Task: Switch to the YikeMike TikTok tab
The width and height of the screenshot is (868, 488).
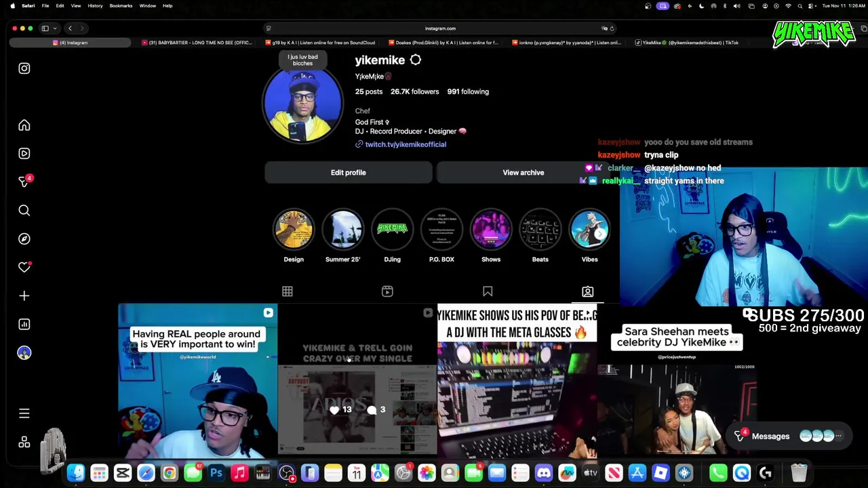Action: [686, 43]
